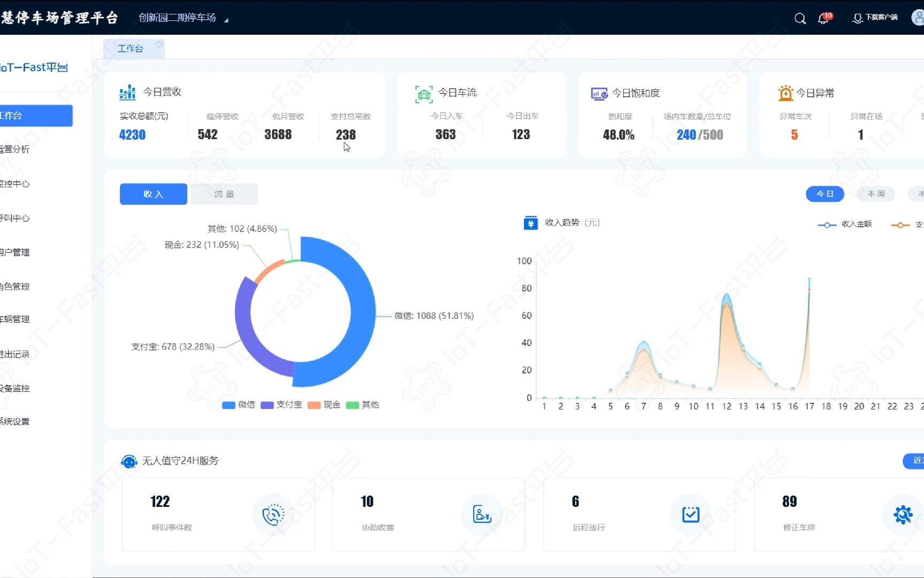Switch chart to 流量
The image size is (924, 578).
[x=224, y=194]
